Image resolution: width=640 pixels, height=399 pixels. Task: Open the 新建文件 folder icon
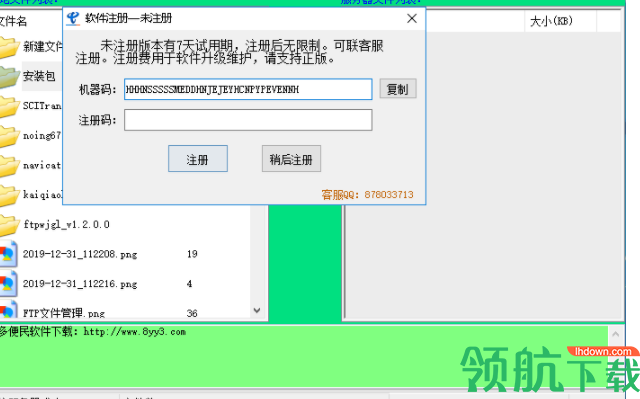tap(9, 47)
